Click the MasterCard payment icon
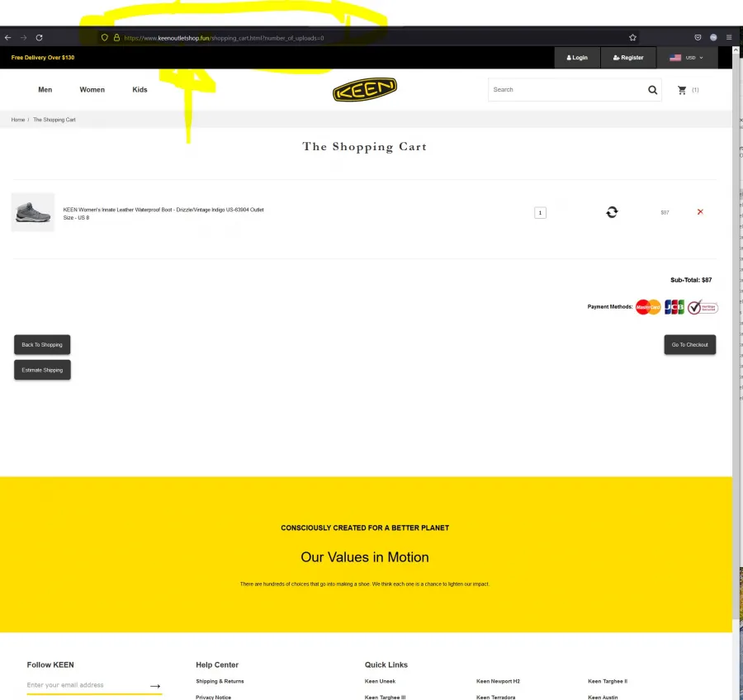743x700 pixels. [x=648, y=307]
